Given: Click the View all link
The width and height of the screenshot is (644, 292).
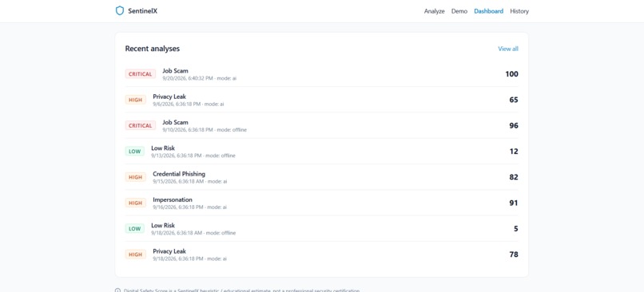Looking at the screenshot, I should coord(508,49).
